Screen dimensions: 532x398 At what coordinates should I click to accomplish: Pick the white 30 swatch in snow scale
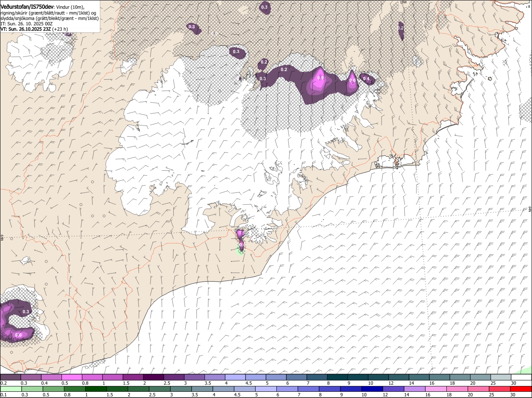522,377
